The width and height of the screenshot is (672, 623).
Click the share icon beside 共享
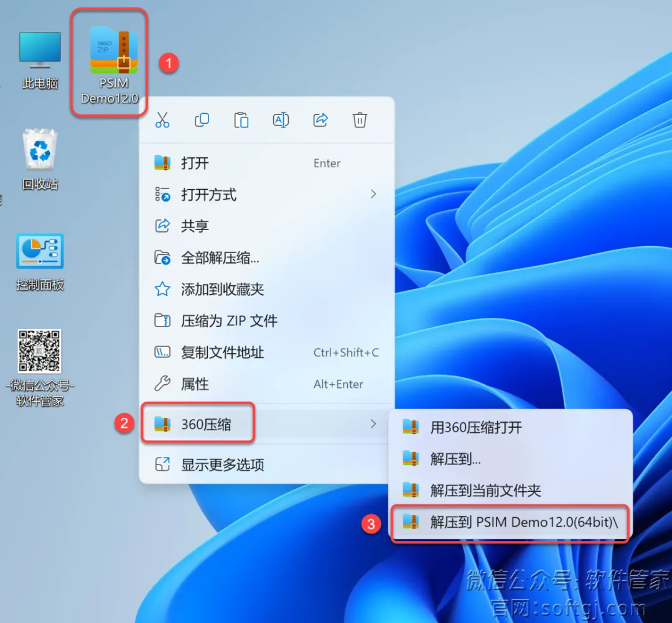[x=162, y=225]
